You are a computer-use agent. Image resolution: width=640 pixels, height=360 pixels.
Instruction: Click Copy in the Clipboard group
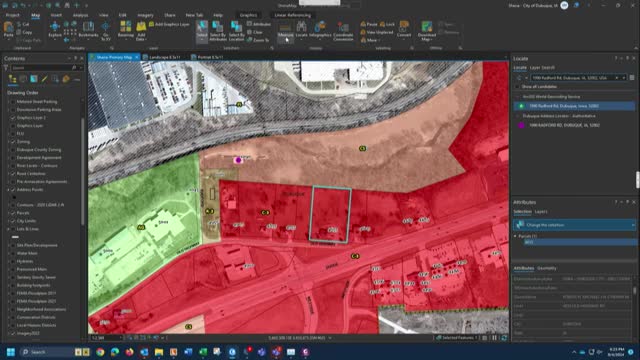point(24,32)
